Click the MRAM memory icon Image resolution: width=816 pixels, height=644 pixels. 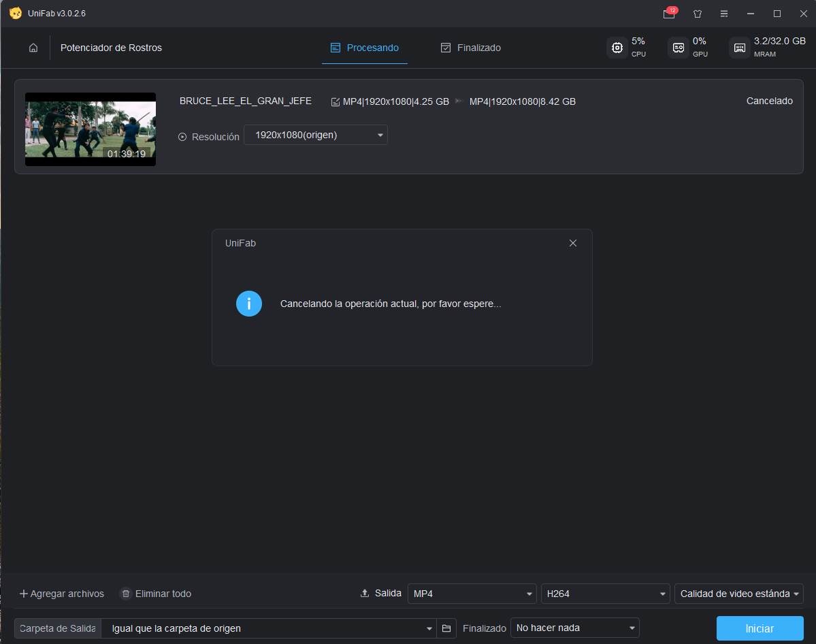tap(740, 48)
